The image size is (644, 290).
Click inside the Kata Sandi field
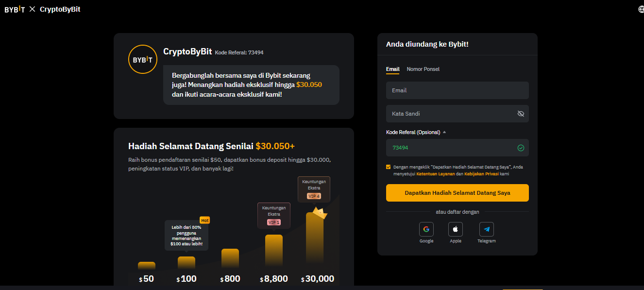pos(447,113)
